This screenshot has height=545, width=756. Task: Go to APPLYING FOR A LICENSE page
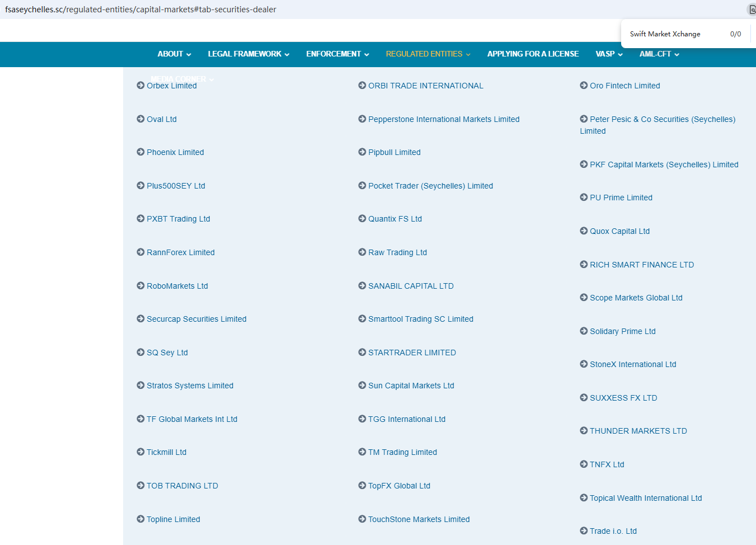tap(533, 54)
